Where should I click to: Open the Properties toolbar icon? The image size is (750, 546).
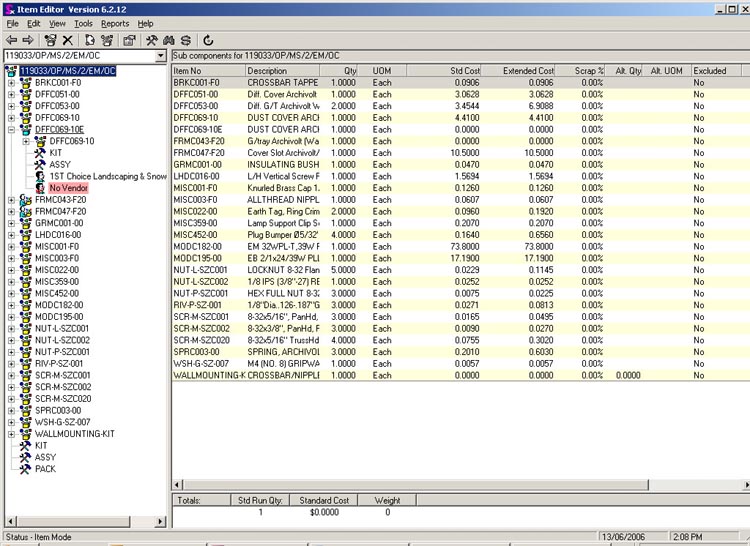point(129,40)
